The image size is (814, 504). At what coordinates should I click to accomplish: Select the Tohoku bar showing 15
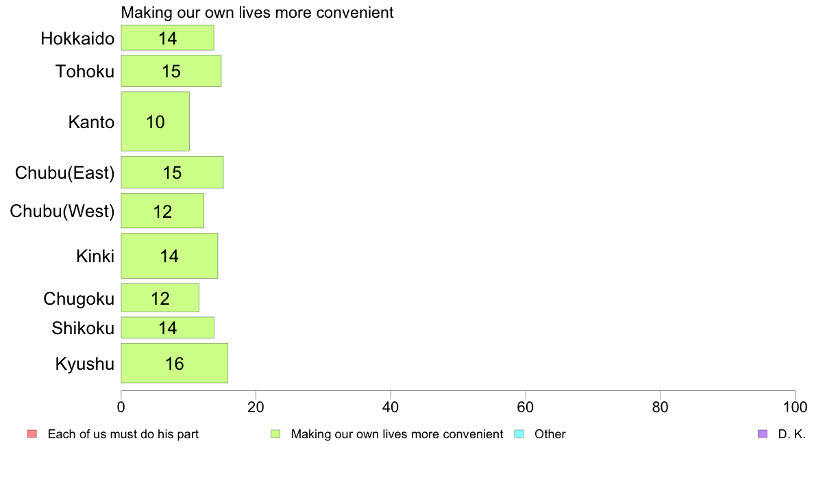[171, 71]
